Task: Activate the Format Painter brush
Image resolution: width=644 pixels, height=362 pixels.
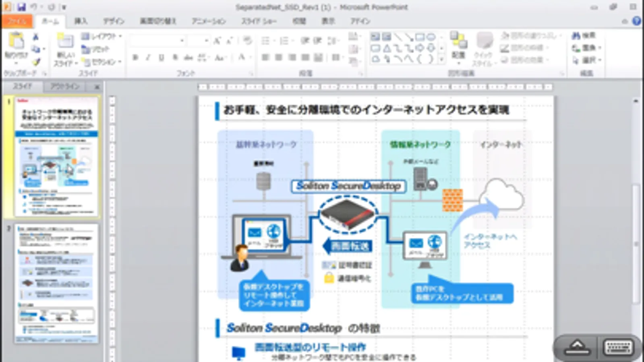Action: pos(36,62)
